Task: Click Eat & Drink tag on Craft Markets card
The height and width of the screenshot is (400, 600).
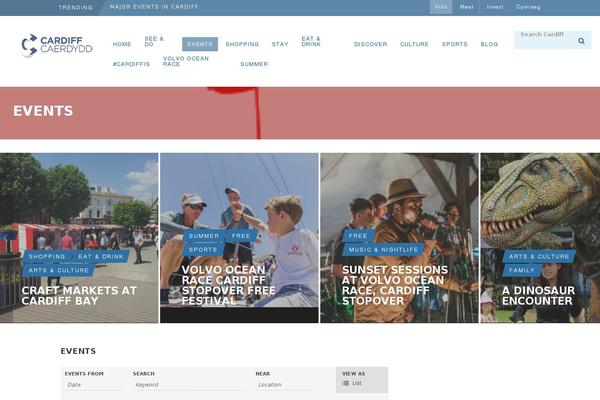Action: click(x=101, y=256)
